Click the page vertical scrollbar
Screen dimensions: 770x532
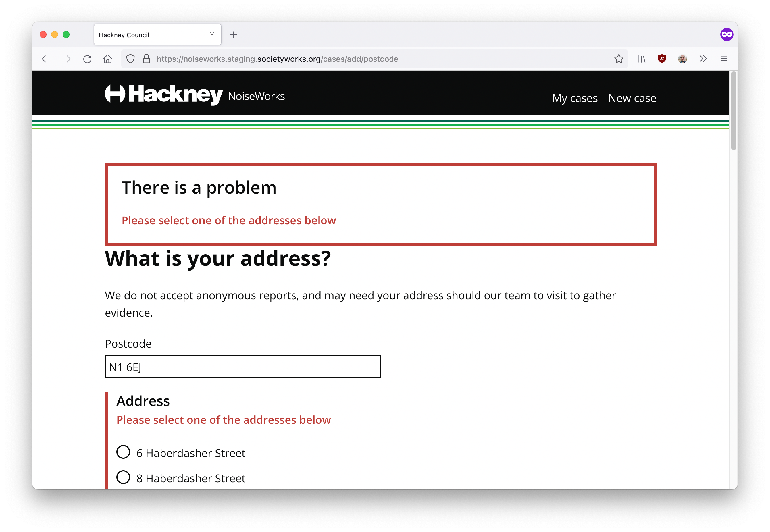[733, 111]
